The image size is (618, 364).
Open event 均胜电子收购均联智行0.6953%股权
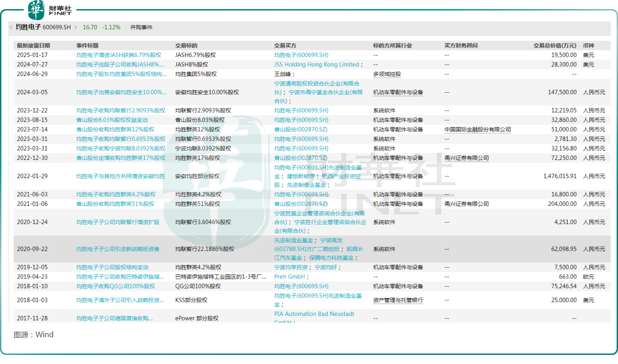point(121,139)
